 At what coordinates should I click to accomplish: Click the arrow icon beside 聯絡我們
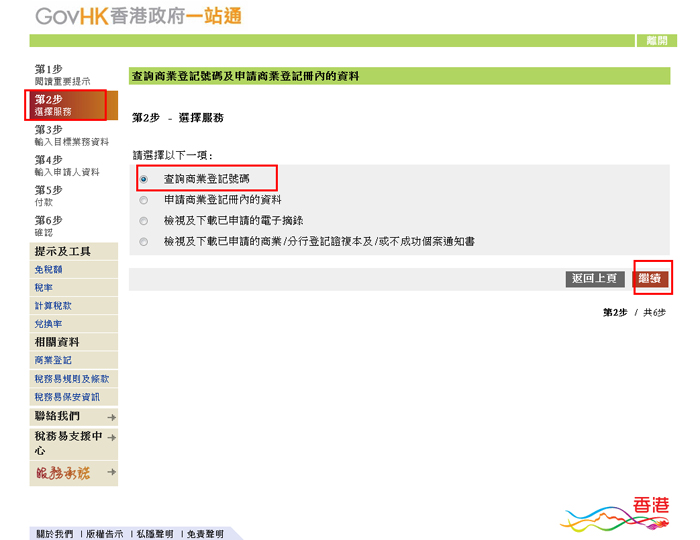coord(111,417)
